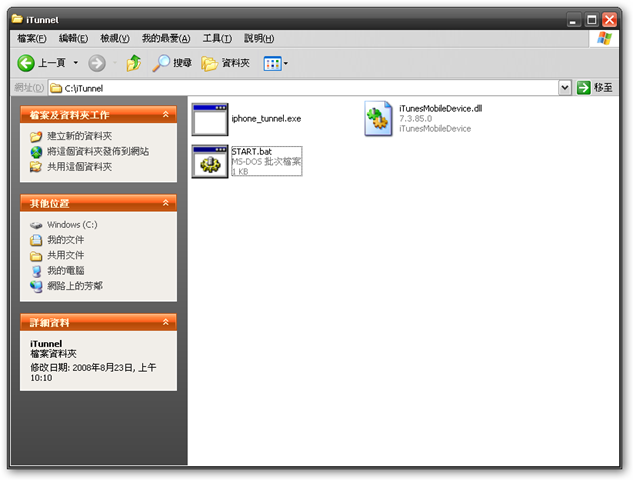
Task: Select the iphone_tunnel.exe application icon
Action: [x=210, y=119]
